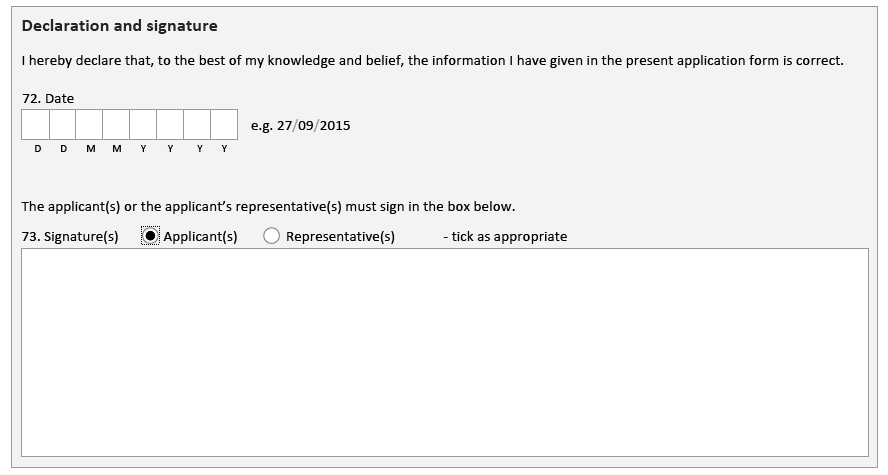Screen dimensions: 888x475
Task: Click the first day digit box
Action: [x=36, y=125]
